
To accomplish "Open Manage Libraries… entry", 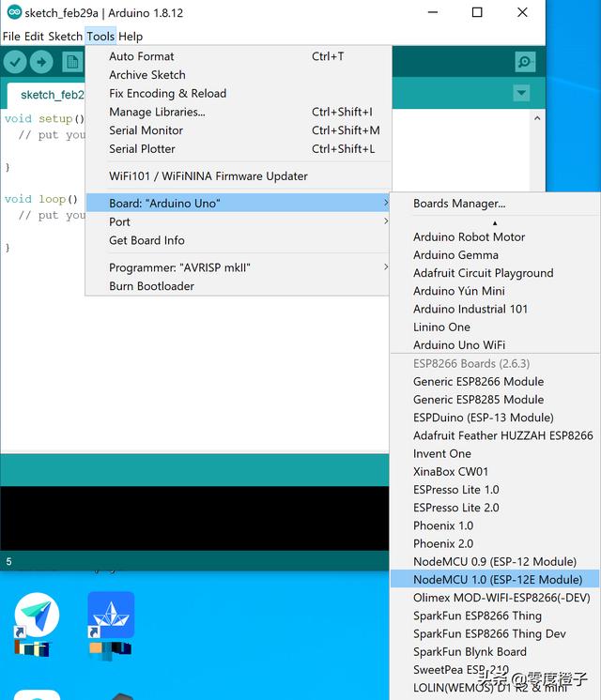I will click(x=239, y=112).
